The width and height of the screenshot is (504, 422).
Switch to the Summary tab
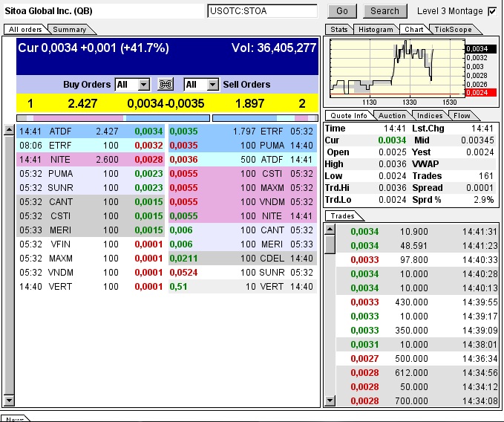(68, 30)
